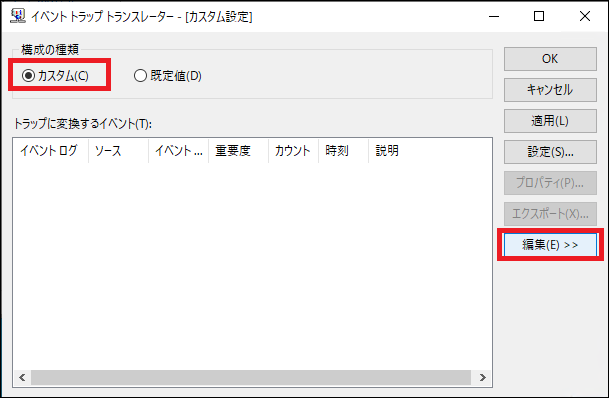Click the キャンセル button
Image resolution: width=609 pixels, height=398 pixels.
550,90
